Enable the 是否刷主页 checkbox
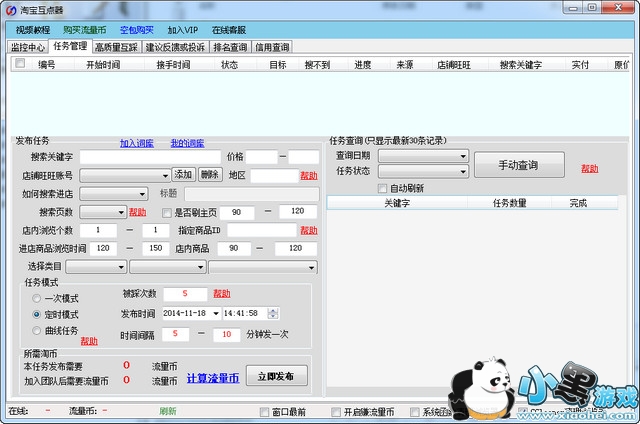 click(167, 212)
